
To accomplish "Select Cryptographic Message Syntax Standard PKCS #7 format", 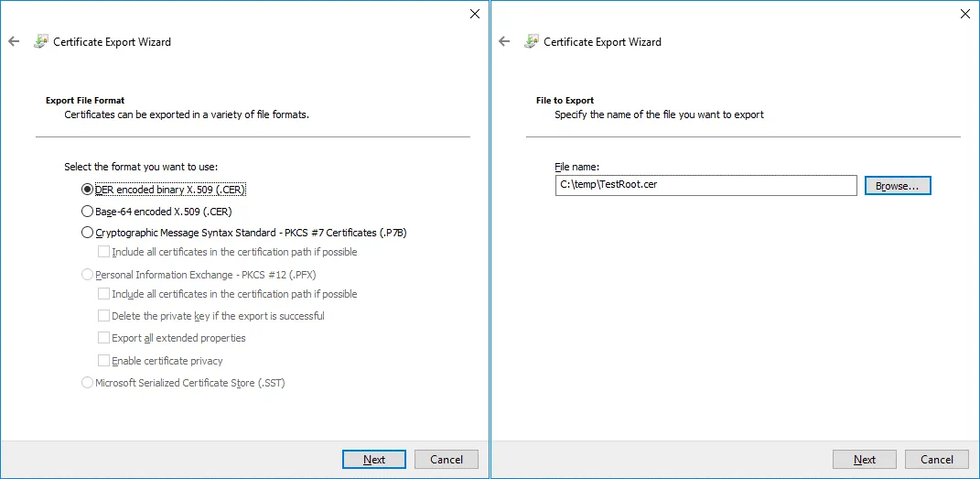I will [x=88, y=233].
